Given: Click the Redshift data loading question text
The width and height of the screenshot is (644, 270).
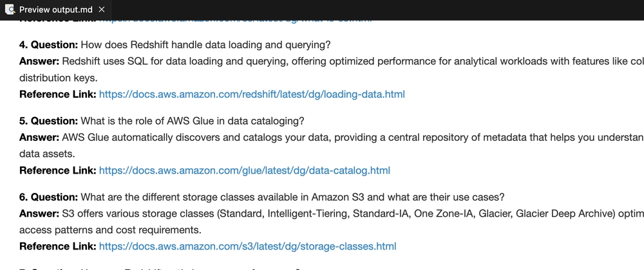Looking at the screenshot, I should tap(205, 44).
